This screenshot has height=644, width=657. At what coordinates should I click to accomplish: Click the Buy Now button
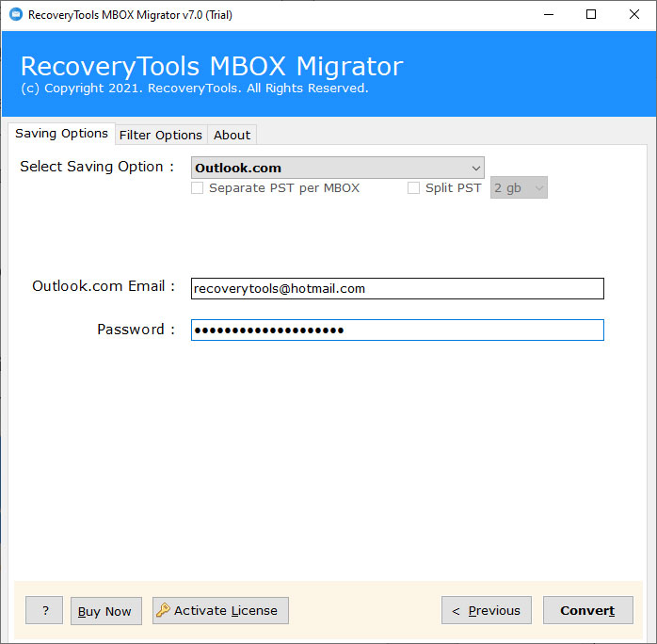[x=106, y=611]
